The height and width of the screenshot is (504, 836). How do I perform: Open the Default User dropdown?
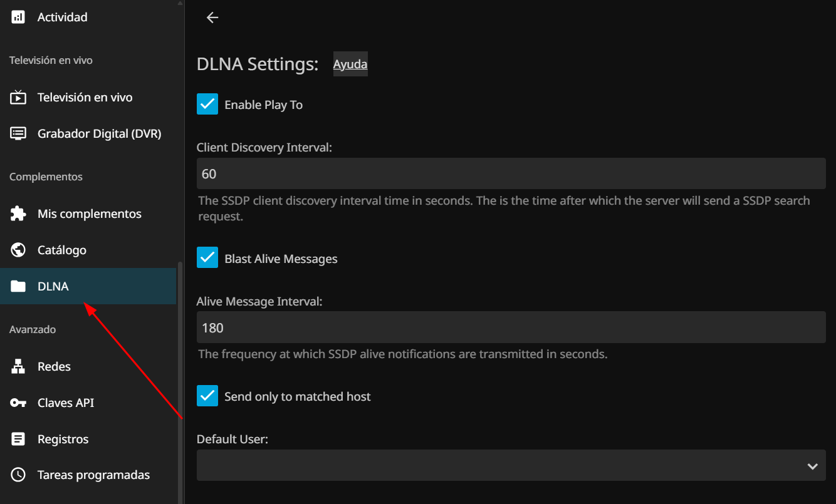(x=501, y=465)
